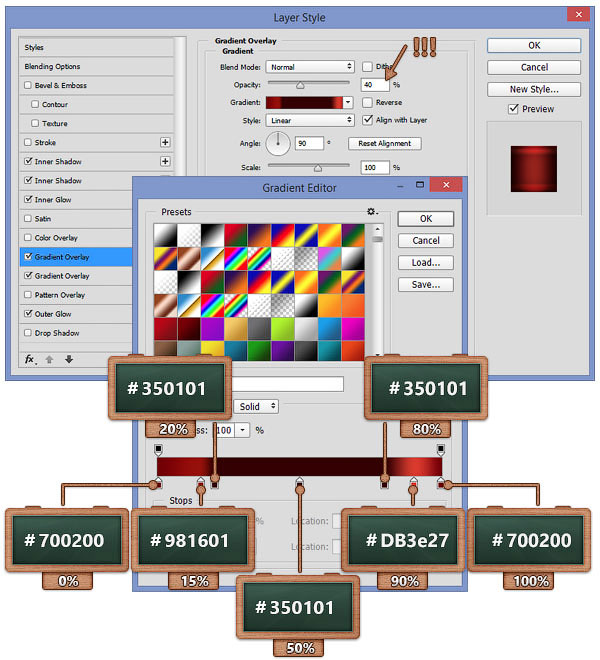600x660 pixels.
Task: Click the Scale percent input field
Action: [375, 168]
